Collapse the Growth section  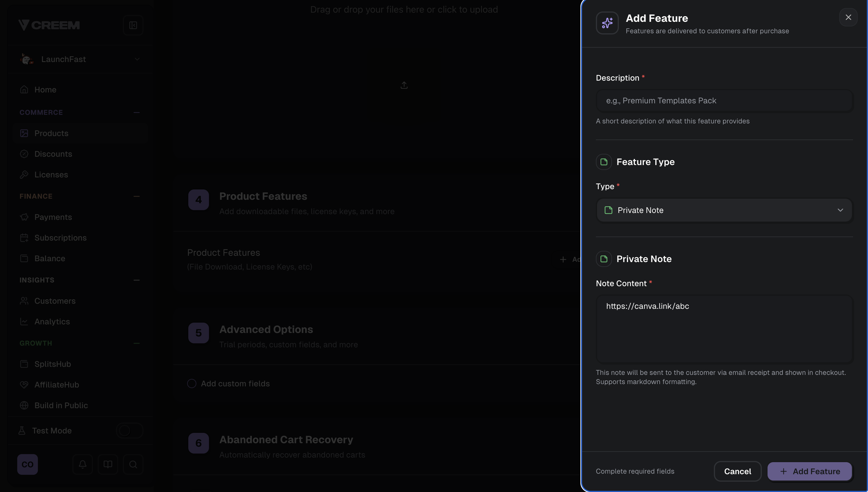click(137, 343)
